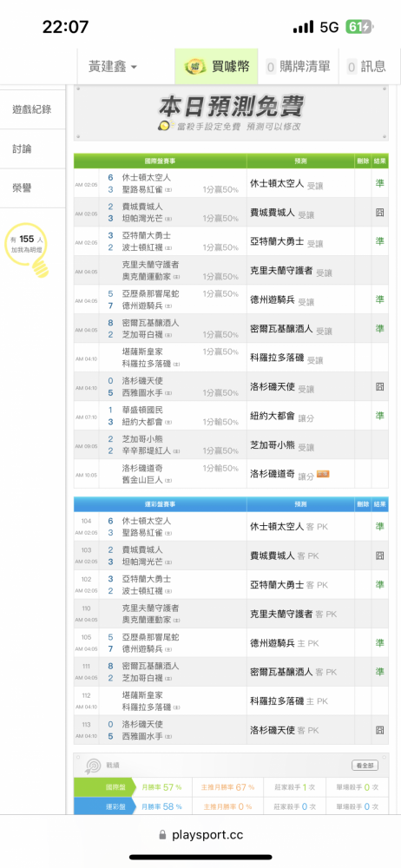Select 遊戲紀錄 in the sidebar

coord(32,109)
